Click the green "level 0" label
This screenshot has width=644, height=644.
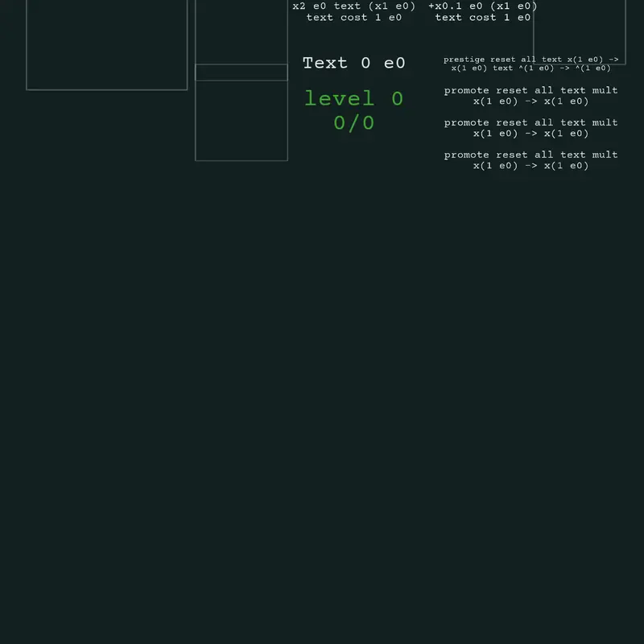point(353,98)
